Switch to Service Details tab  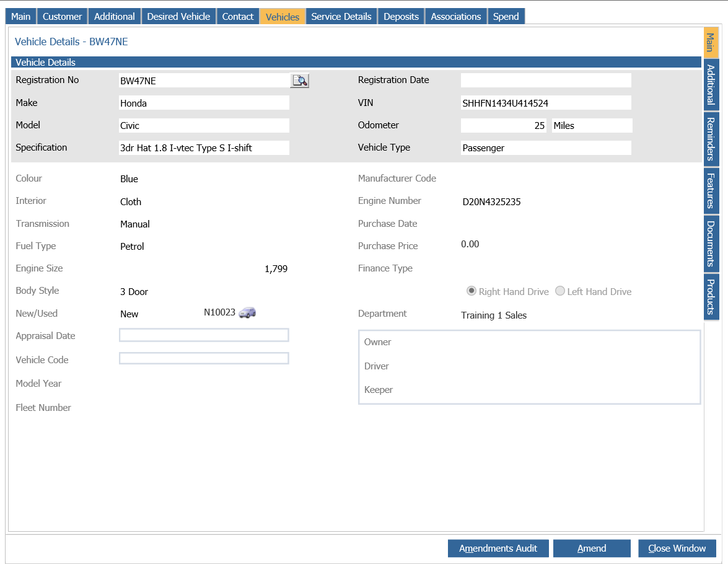point(341,16)
